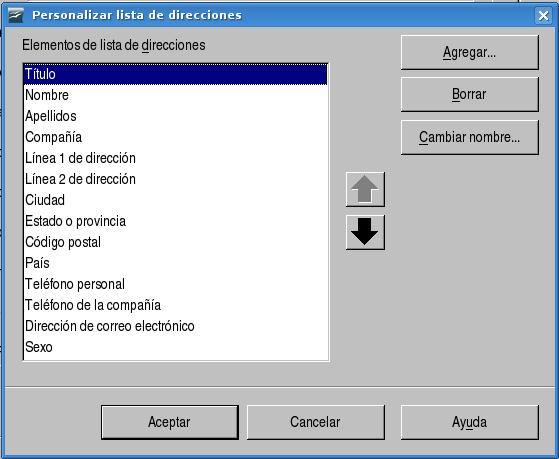Image resolution: width=559 pixels, height=459 pixels.
Task: Click the application icon in title bar
Action: (x=16, y=15)
